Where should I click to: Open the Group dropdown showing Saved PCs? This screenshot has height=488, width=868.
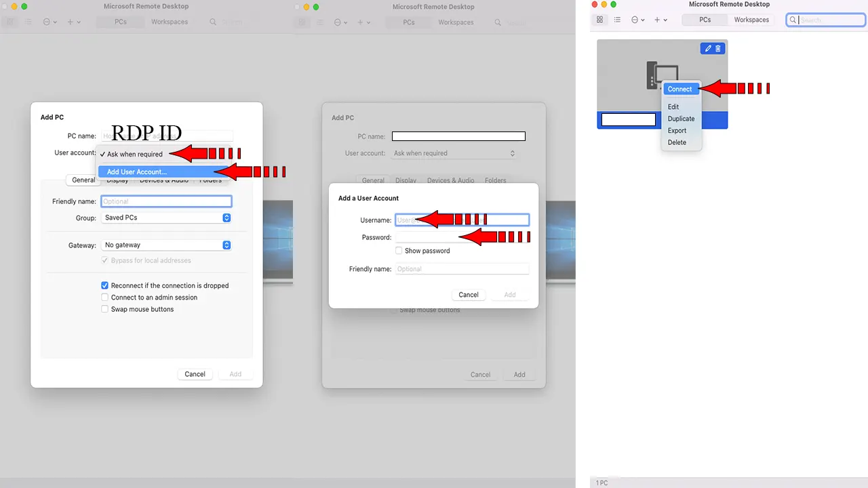point(166,218)
